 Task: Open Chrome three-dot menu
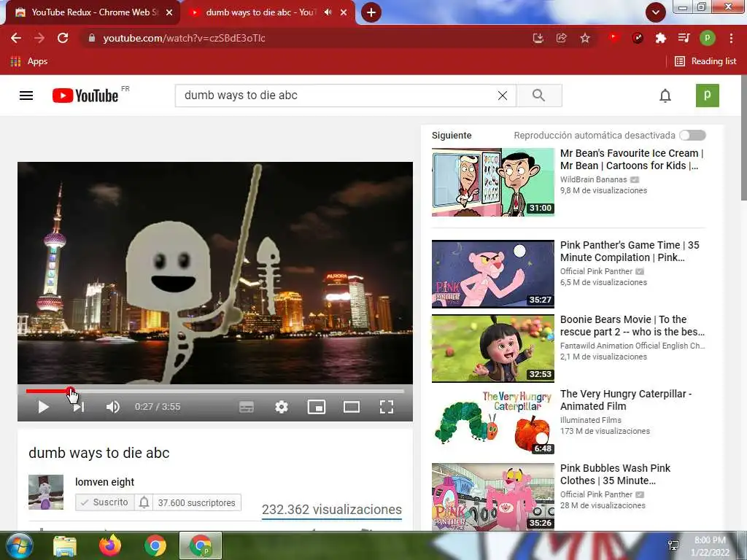[x=731, y=38]
